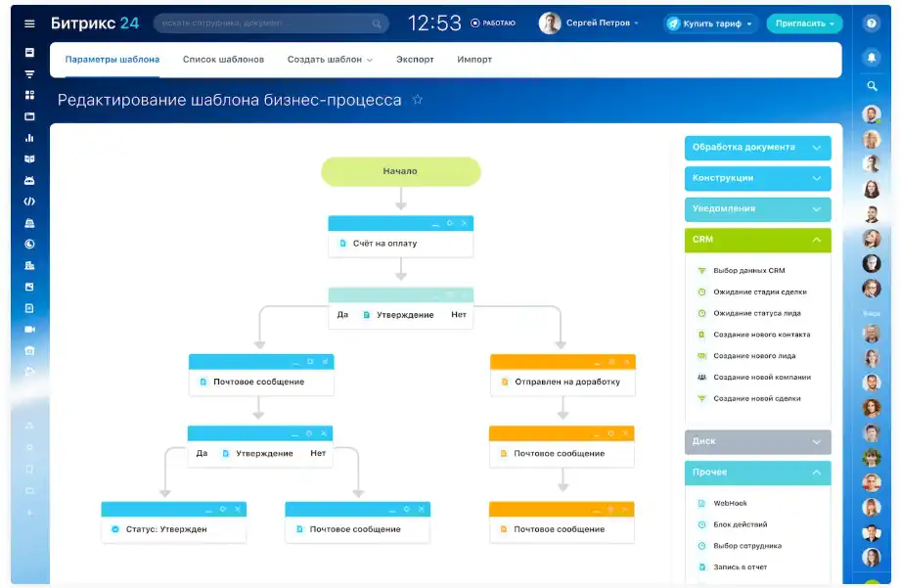Select Выбор данных CRM action

pos(748,270)
